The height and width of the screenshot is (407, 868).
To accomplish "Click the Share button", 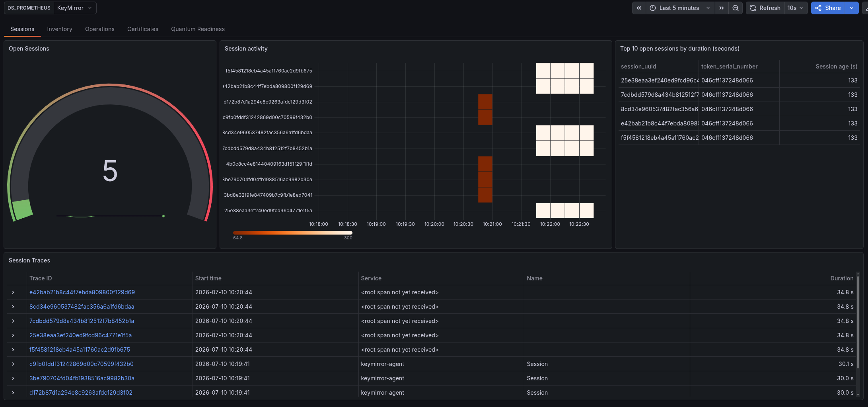I will [x=828, y=8].
